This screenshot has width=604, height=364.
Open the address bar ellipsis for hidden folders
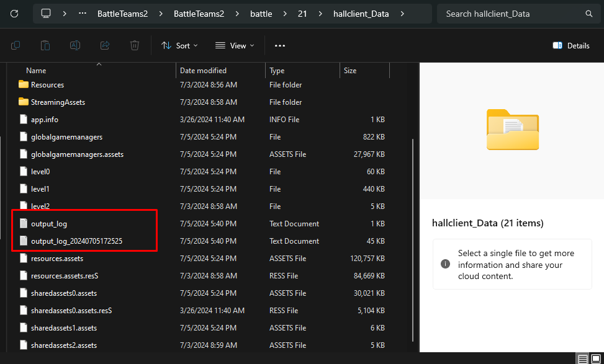point(83,14)
